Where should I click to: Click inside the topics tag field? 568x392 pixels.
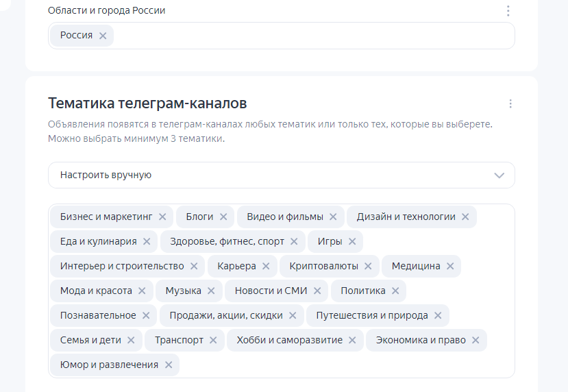point(343,365)
